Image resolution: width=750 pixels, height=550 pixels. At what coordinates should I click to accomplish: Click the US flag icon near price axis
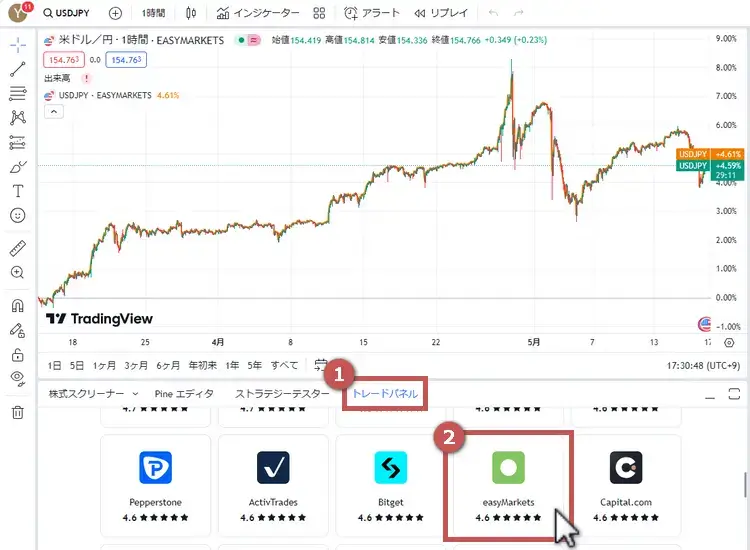704,324
